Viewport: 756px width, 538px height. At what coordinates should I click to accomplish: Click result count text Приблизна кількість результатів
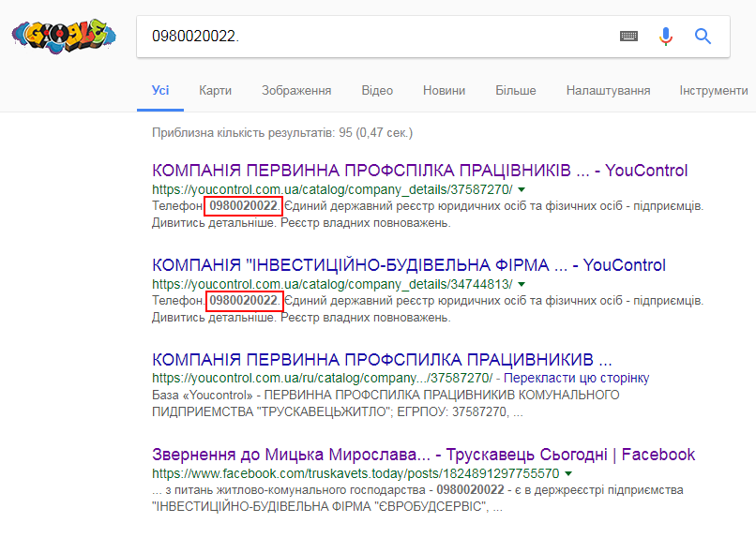[x=282, y=133]
